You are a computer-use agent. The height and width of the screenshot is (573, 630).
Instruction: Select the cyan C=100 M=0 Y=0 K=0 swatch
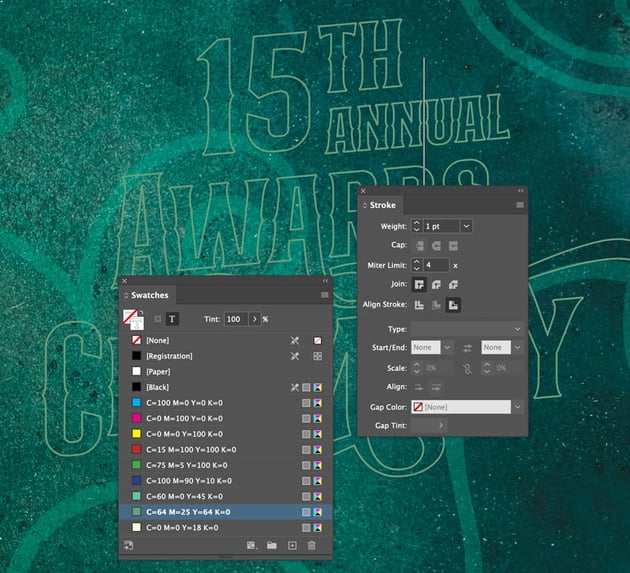225,403
